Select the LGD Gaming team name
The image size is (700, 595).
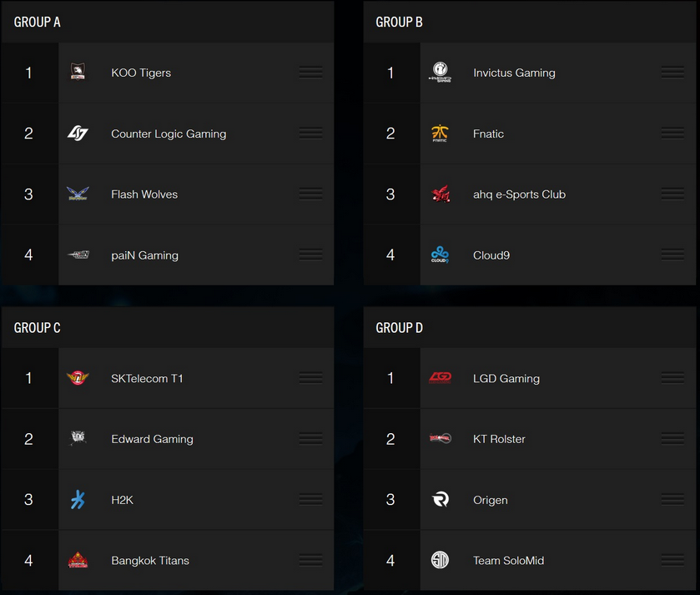pos(506,378)
